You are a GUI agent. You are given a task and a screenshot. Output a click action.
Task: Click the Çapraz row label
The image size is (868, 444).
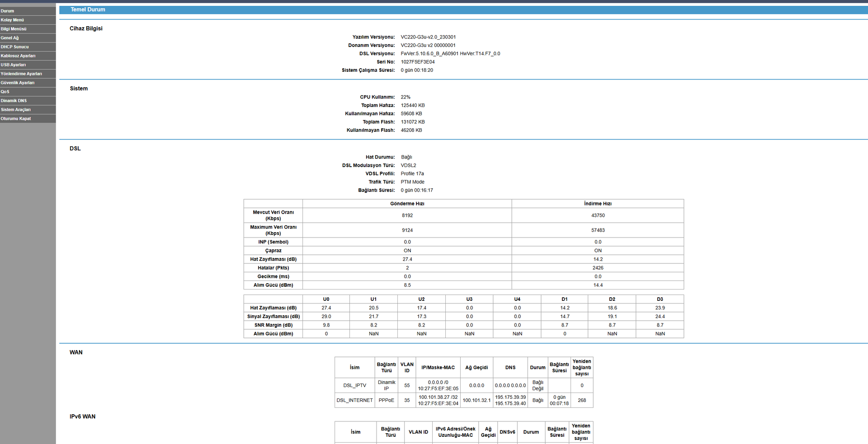[x=273, y=251]
